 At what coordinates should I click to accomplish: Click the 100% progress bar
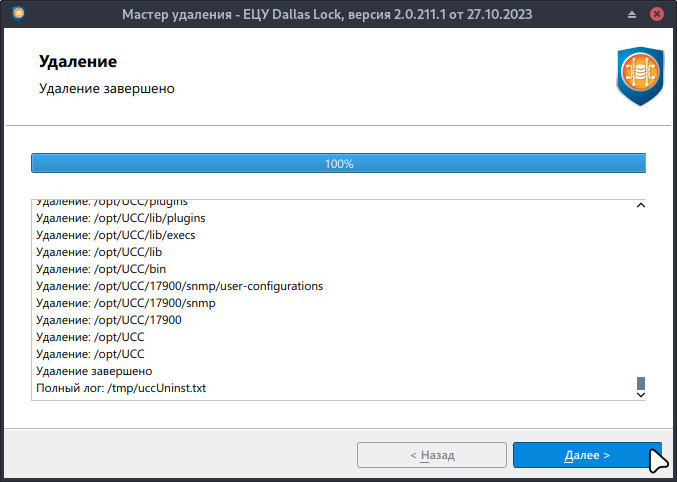[x=338, y=163]
